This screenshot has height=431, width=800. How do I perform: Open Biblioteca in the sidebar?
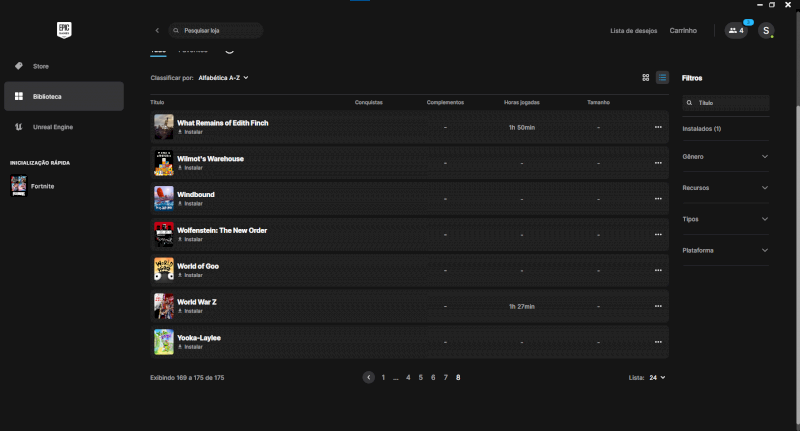[64, 96]
